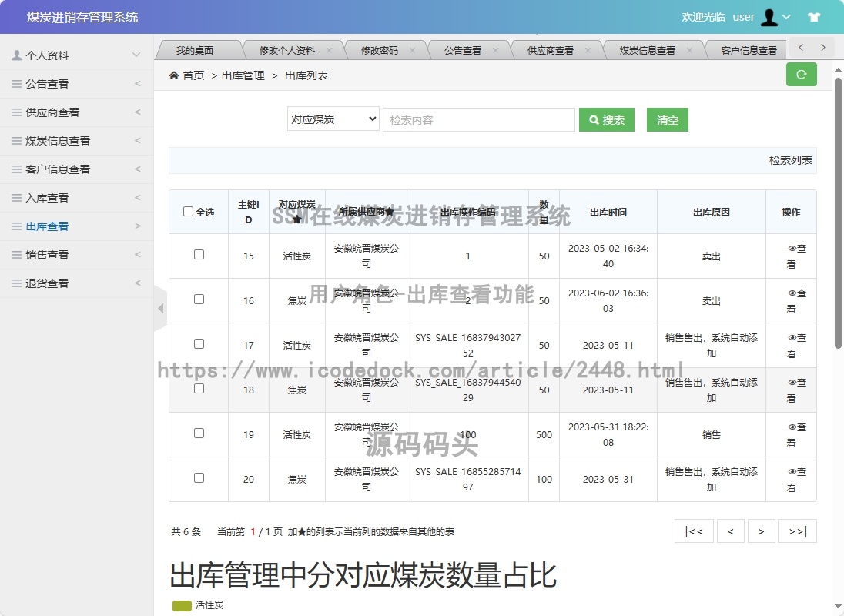This screenshot has width=844, height=616.
Task: Click the green 搜索 button
Action: [x=607, y=119]
